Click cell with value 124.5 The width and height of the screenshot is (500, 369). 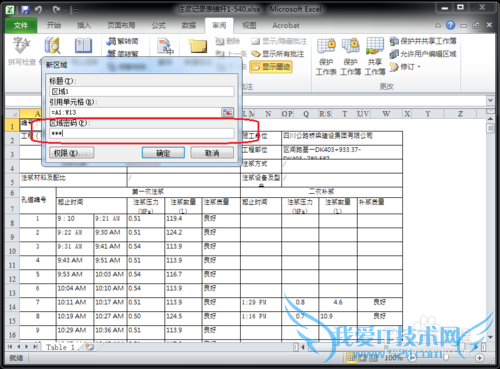click(x=183, y=318)
